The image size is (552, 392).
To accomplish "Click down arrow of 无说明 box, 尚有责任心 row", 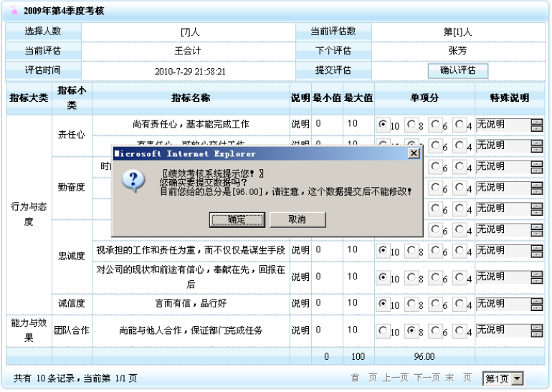I will (x=537, y=128).
